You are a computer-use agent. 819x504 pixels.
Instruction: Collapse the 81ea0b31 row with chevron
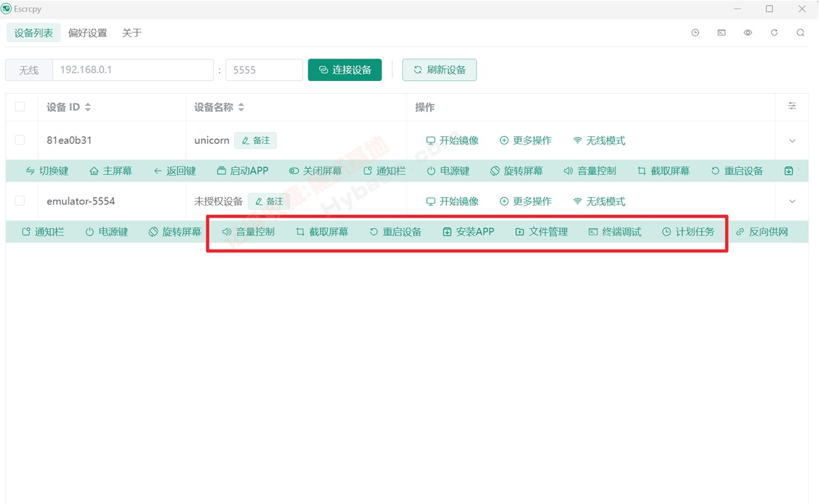[792, 140]
